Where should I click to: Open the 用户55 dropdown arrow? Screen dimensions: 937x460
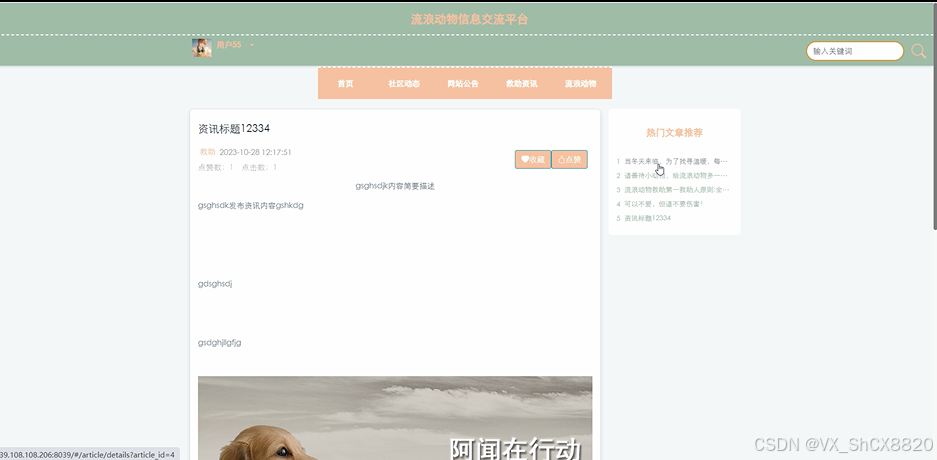[x=252, y=45]
